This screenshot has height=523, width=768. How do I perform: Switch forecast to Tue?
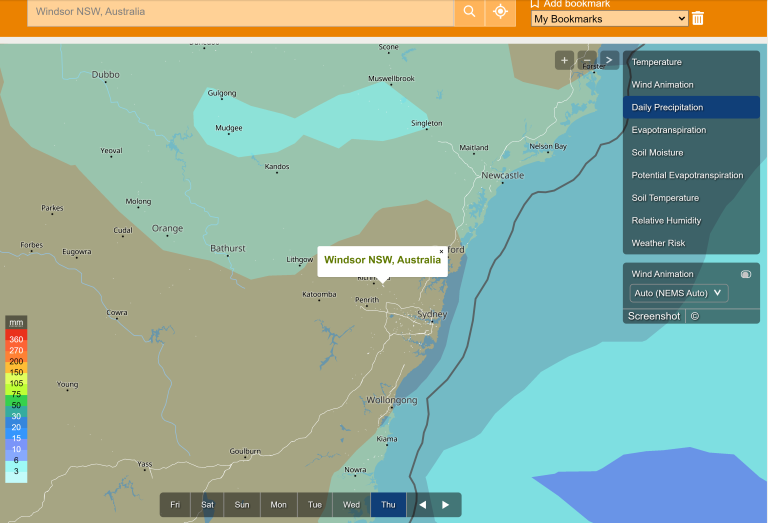pos(315,505)
